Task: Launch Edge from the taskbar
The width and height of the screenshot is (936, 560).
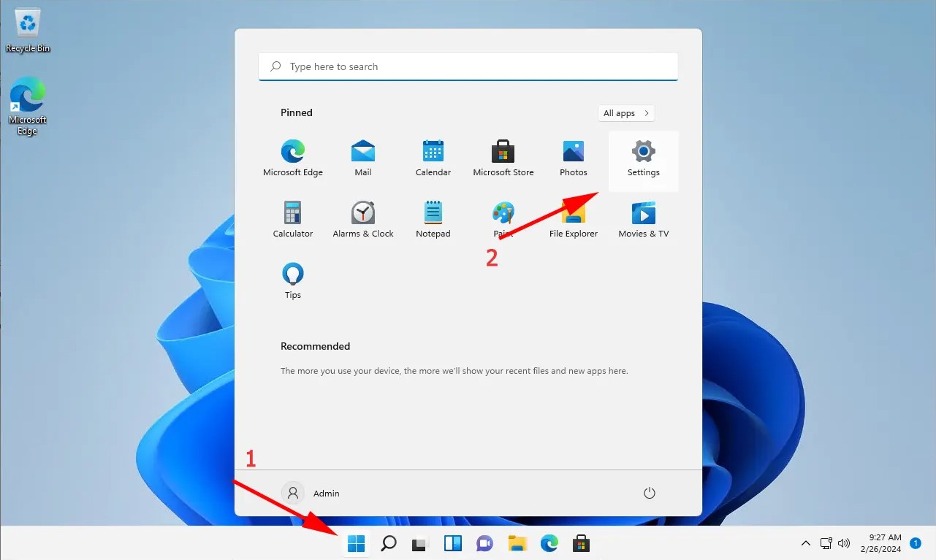Action: click(549, 543)
